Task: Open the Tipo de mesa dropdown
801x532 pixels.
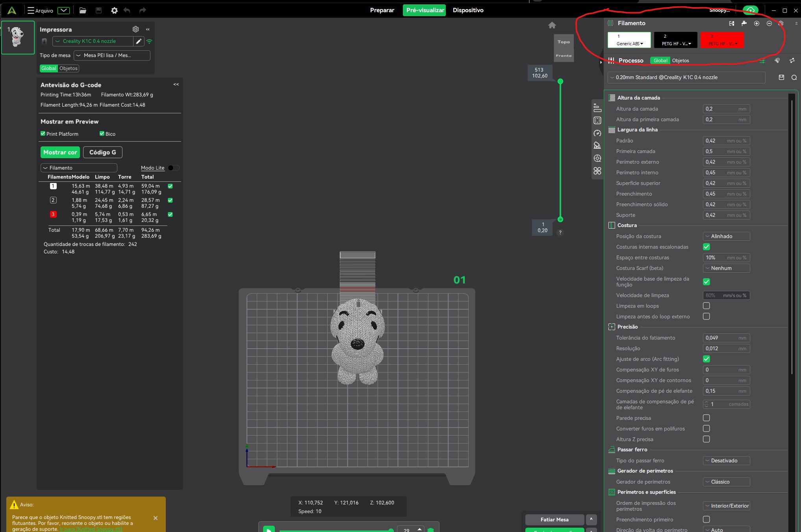Action: click(112, 55)
